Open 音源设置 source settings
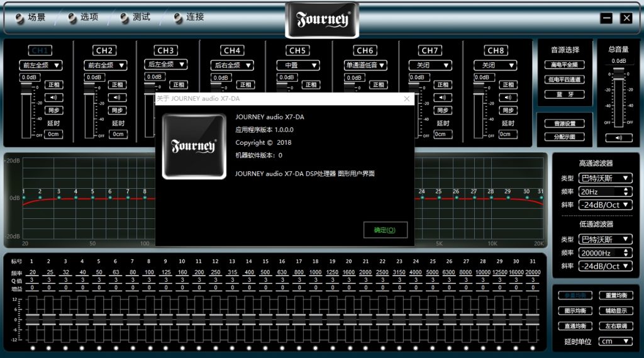 [565, 123]
